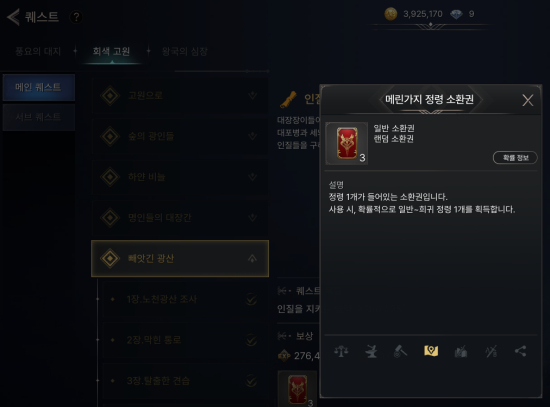Click the back arrow next to 퀘스트

pyautogui.click(x=13, y=17)
